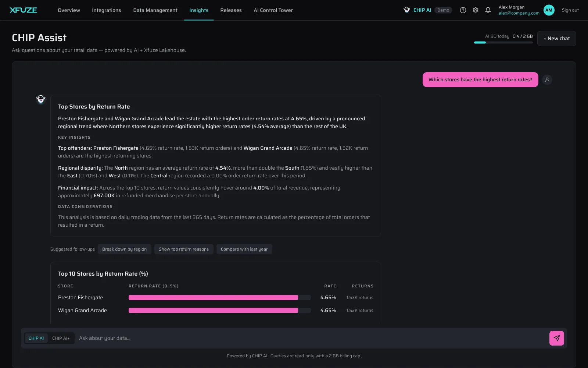
Task: Click the 0.4 / 2 GB usage value
Action: (523, 36)
